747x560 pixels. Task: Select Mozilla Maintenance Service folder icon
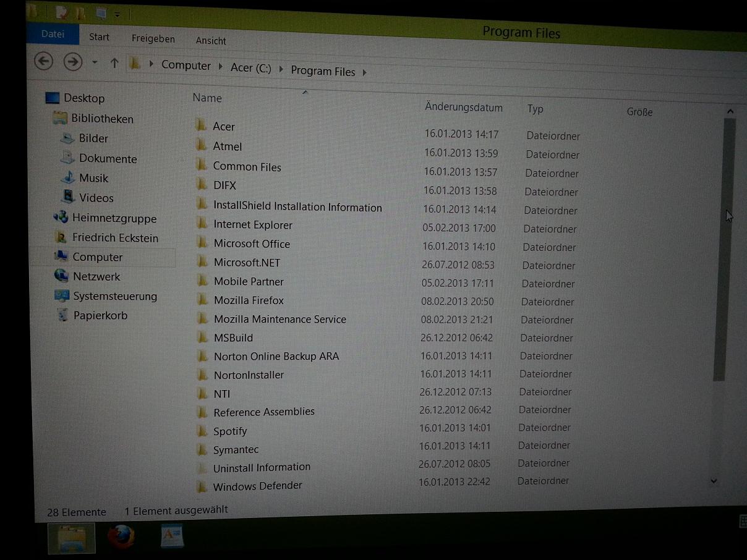(x=202, y=319)
